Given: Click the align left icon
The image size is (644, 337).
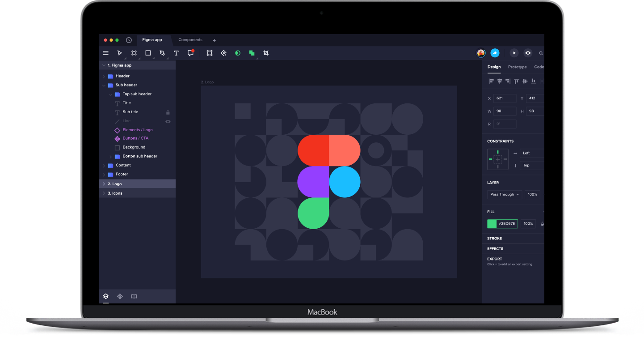Looking at the screenshot, I should click(x=491, y=81).
